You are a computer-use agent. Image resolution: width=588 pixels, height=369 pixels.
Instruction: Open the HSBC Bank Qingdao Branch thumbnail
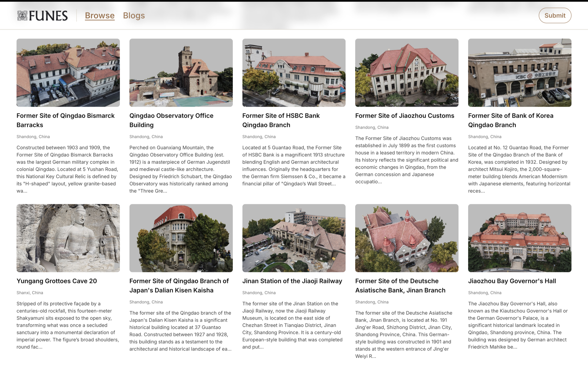(x=294, y=73)
